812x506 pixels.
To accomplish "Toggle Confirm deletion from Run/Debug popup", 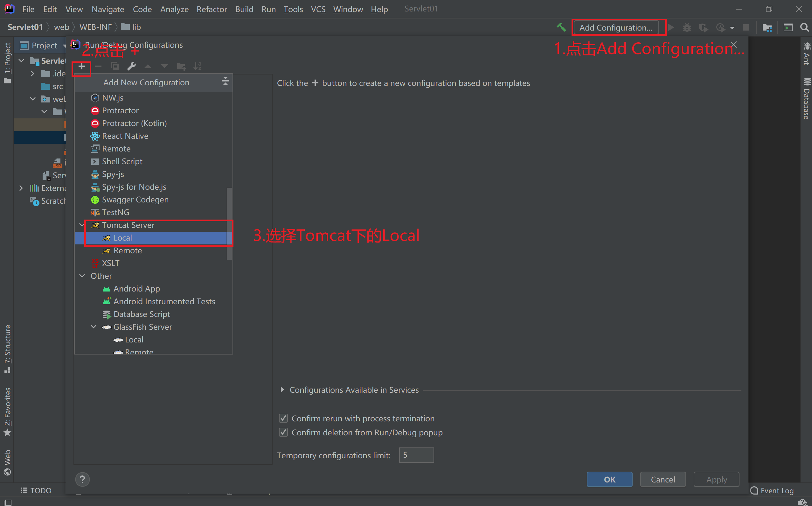I will (x=283, y=432).
